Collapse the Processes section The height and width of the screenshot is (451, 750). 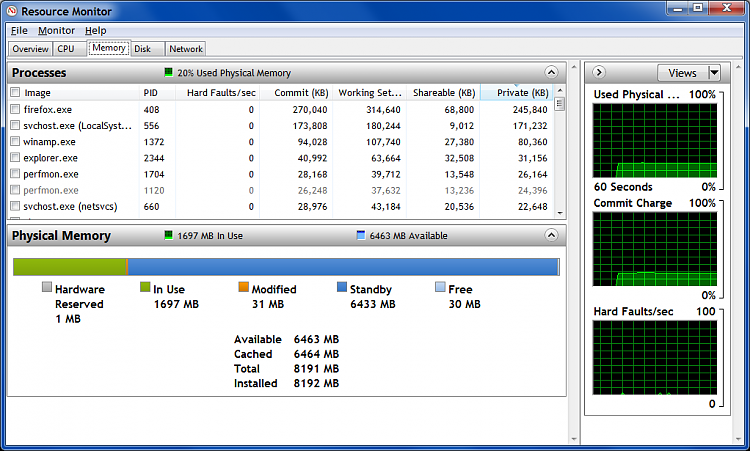[x=551, y=72]
